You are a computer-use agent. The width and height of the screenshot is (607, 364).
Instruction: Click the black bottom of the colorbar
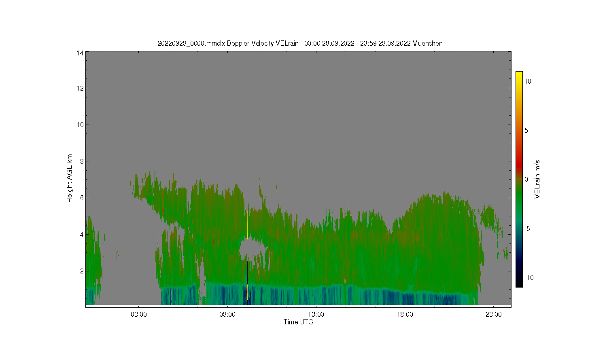(x=519, y=284)
